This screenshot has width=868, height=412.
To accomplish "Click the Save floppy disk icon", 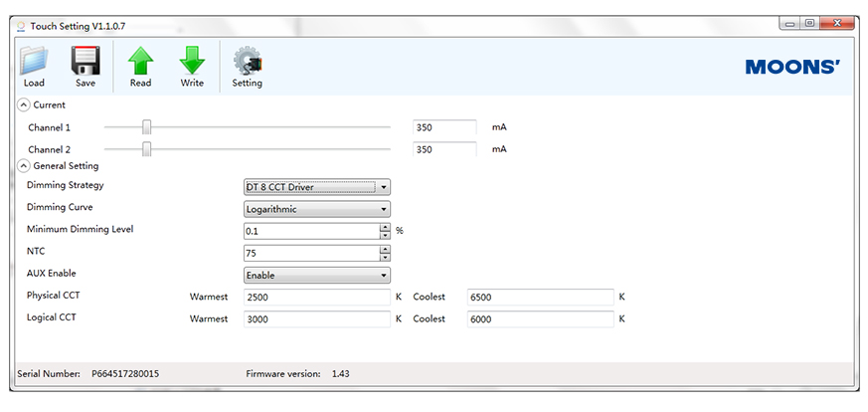I will pos(86,62).
